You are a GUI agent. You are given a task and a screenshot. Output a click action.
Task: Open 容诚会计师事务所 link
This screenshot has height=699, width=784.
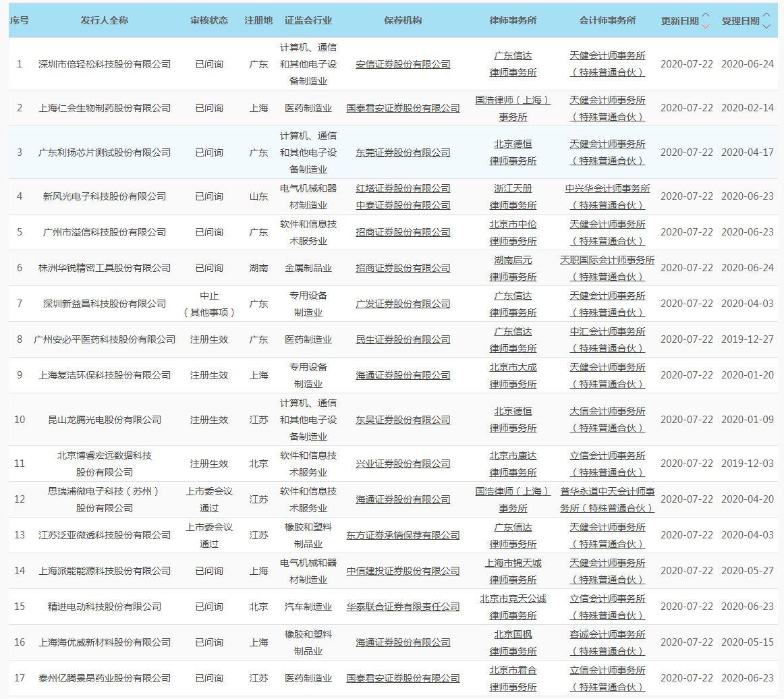pyautogui.click(x=607, y=642)
